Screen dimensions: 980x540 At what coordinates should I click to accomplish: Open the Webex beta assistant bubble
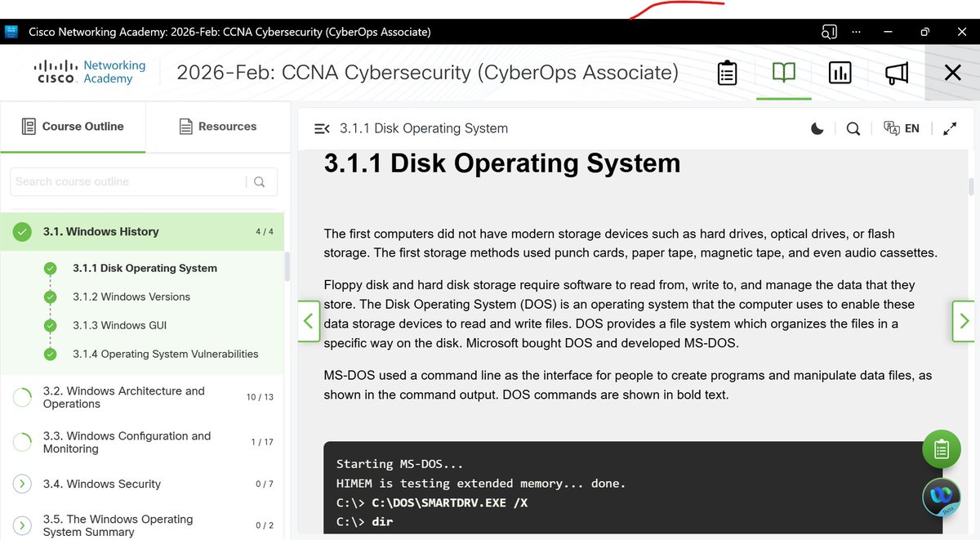(x=941, y=497)
